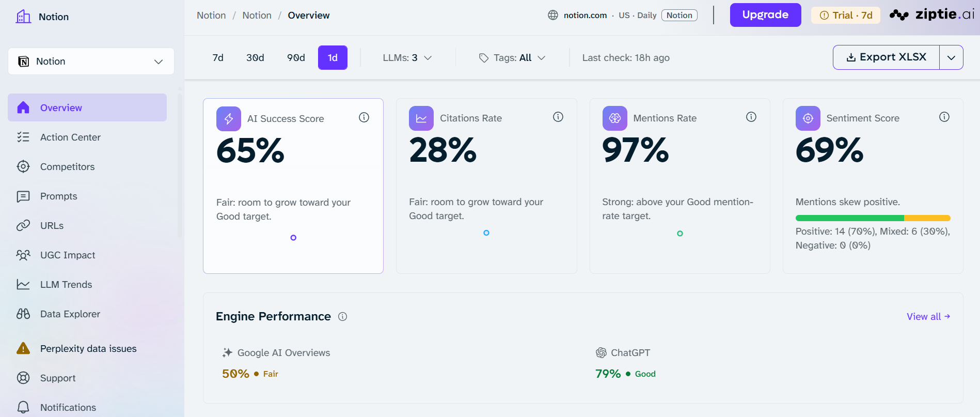This screenshot has height=417, width=980.
Task: Click the Notifications bell icon
Action: point(23,407)
